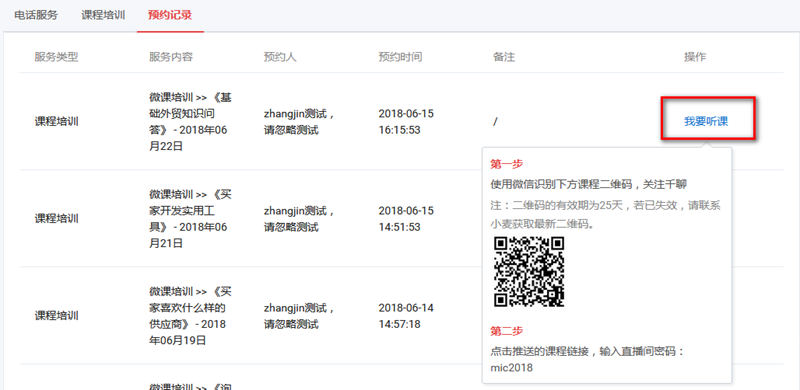Click 课程培训 in the 2018年06月21日 row
The width and height of the screenshot is (800, 390).
[57, 218]
